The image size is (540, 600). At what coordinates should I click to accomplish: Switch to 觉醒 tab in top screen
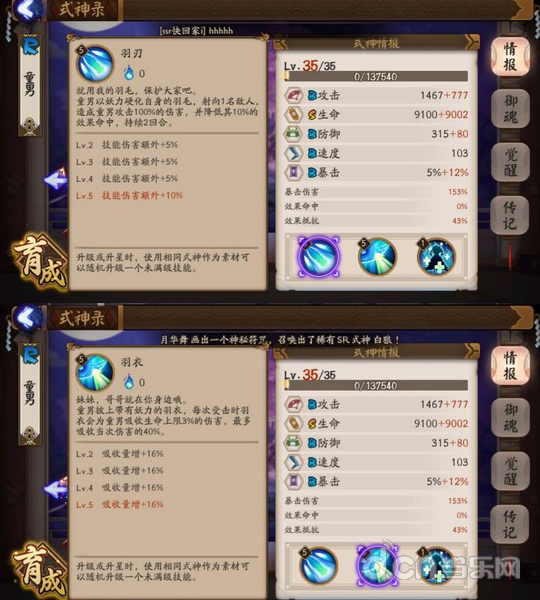point(510,162)
